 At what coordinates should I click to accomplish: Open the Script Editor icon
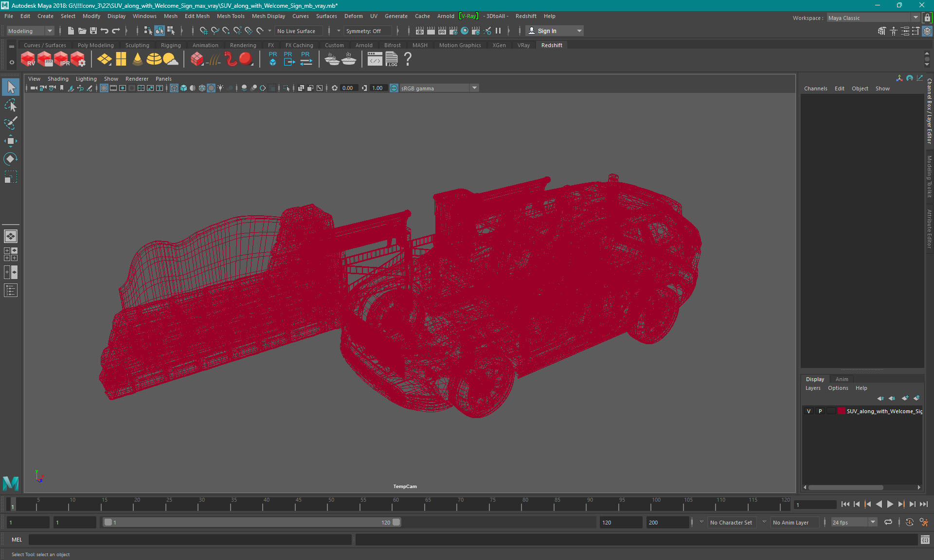pos(925,540)
